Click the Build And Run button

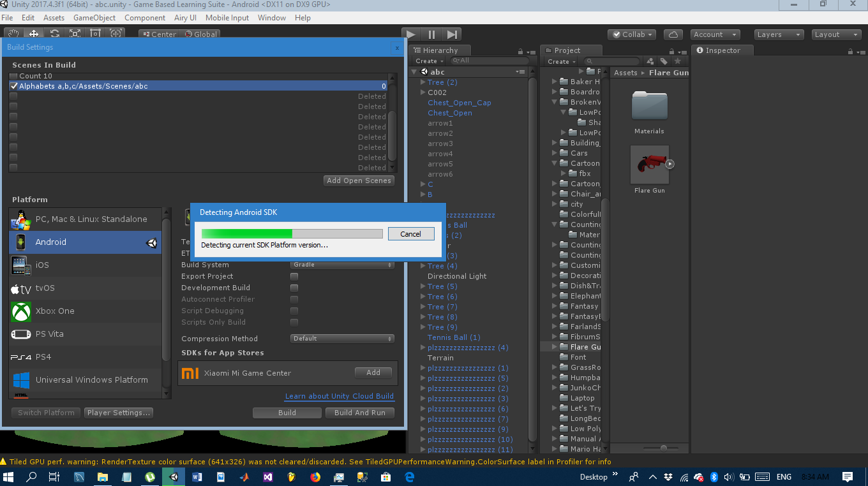tap(360, 413)
